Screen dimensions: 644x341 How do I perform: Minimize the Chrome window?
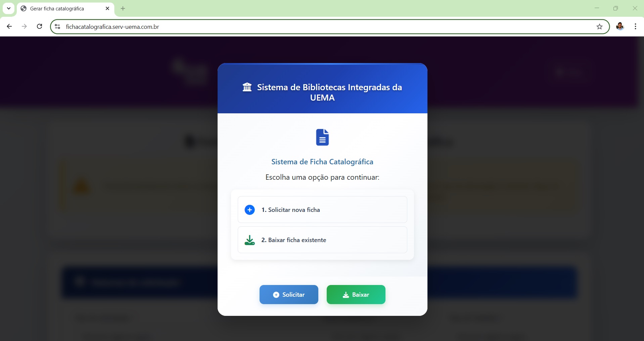click(x=597, y=8)
